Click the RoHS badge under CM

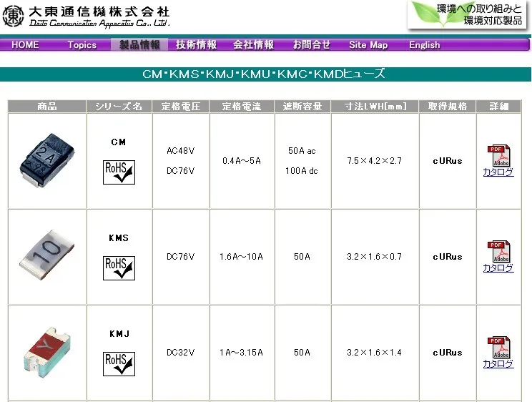(119, 172)
